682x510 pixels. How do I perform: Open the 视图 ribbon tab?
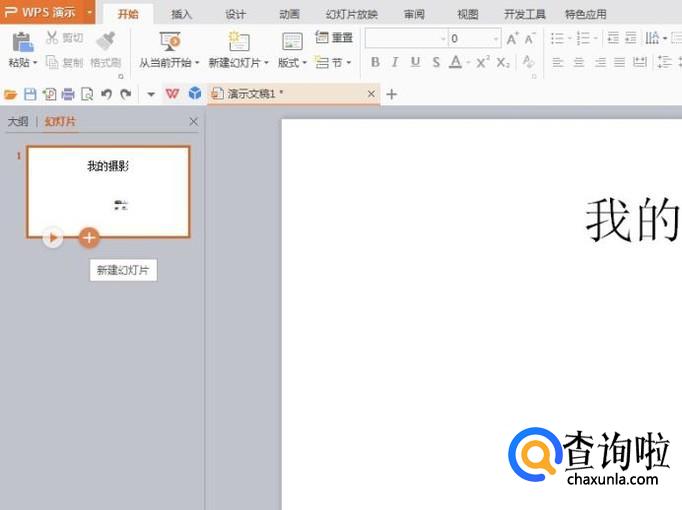[468, 14]
